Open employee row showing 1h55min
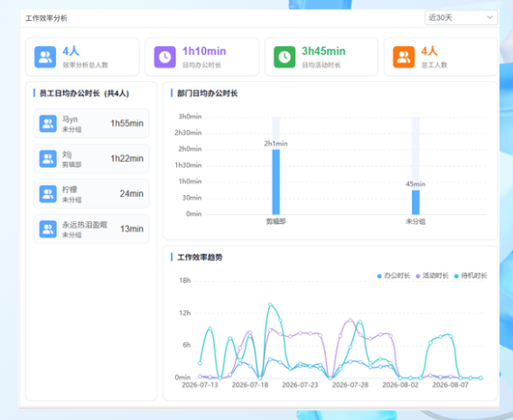This screenshot has height=420, width=513. [91, 124]
